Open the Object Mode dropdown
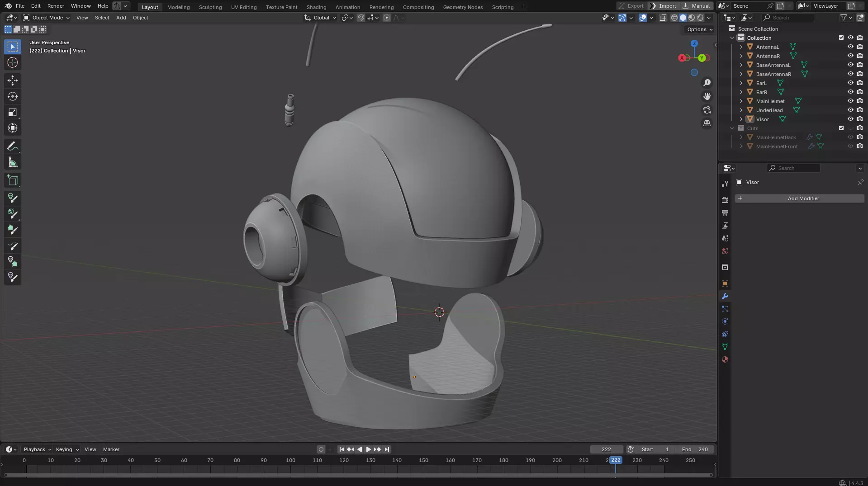The width and height of the screenshot is (868, 486). [47, 18]
